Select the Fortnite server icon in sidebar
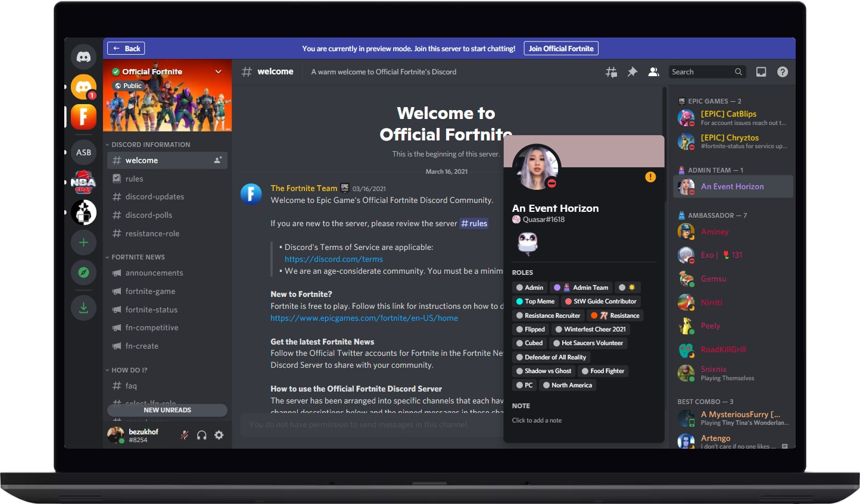 click(83, 117)
